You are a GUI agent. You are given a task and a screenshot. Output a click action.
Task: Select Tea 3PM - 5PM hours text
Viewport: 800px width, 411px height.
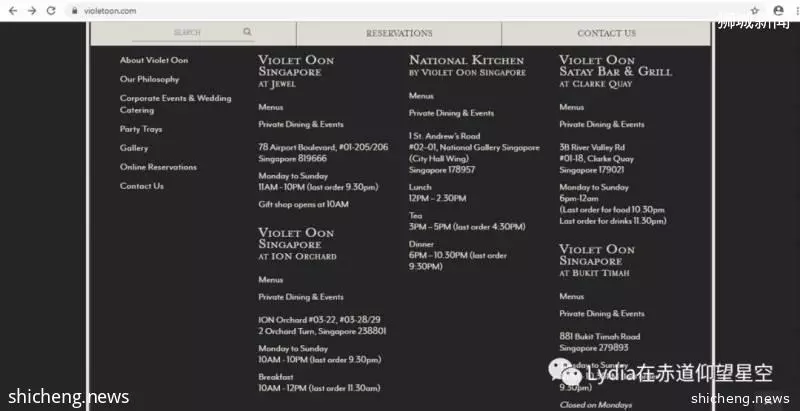pyautogui.click(x=467, y=227)
